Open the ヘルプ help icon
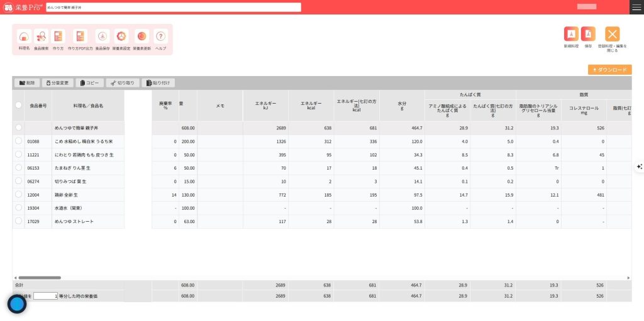Screen dimensions: 644x321 point(161,36)
